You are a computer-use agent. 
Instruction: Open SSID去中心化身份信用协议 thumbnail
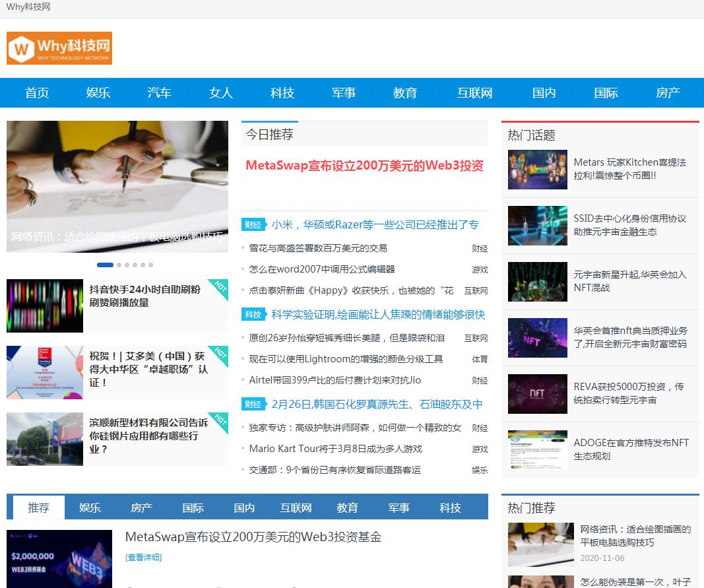pos(538,226)
